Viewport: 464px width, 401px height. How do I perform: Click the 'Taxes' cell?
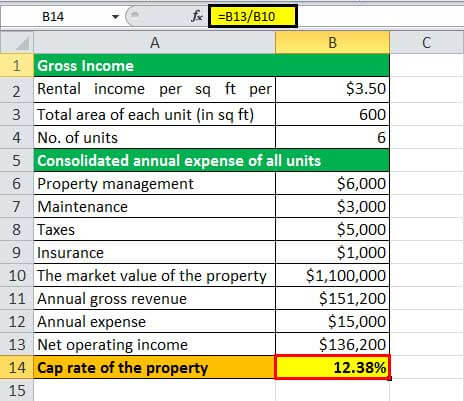(x=154, y=229)
